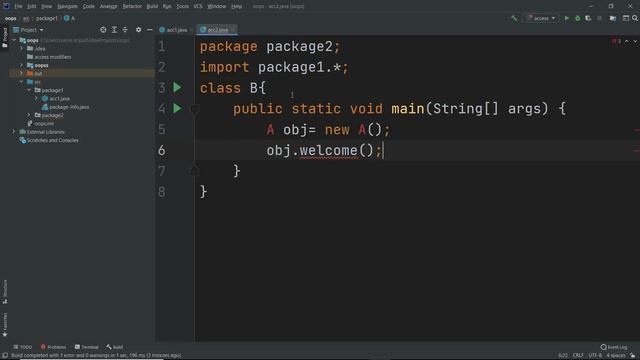Click the IDE layout window icon
This screenshot has height=360, width=640.
[x=626, y=18]
